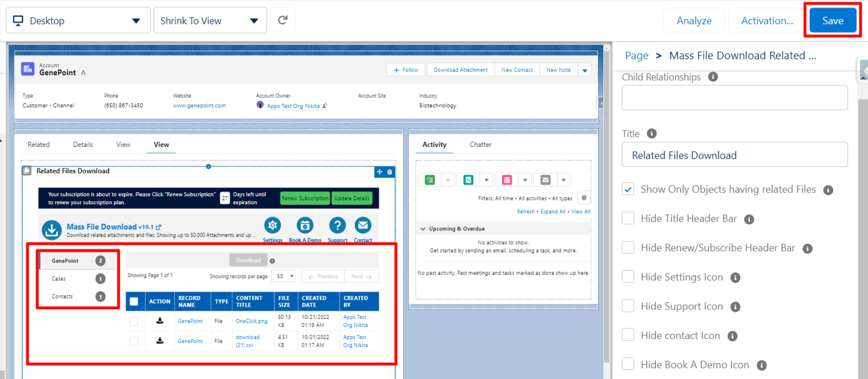Click the Support question mark icon
The width and height of the screenshot is (868, 379).
click(x=337, y=225)
